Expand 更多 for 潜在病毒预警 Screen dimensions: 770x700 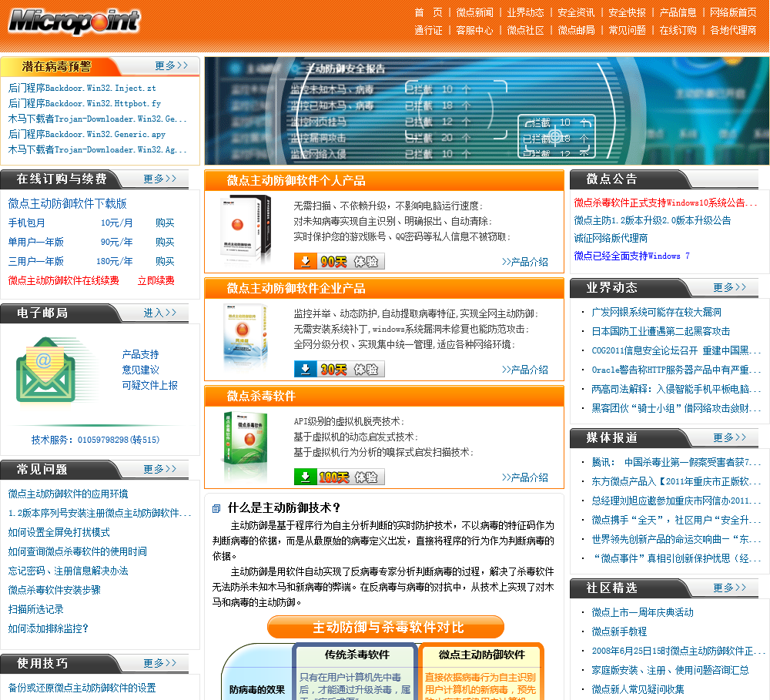(172, 65)
